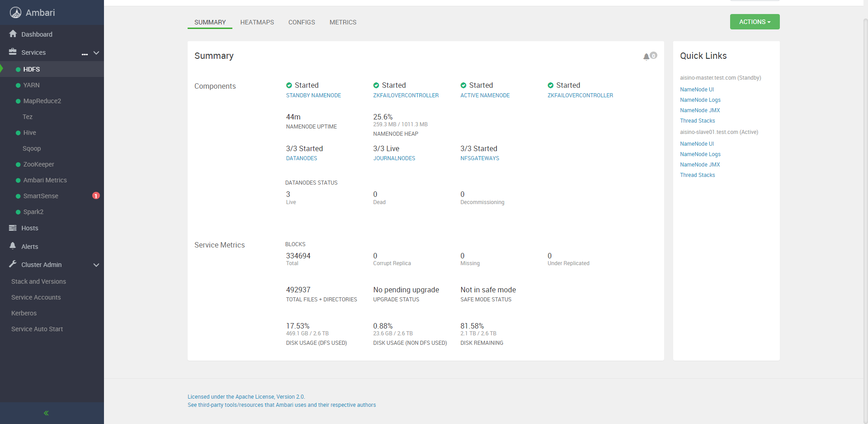Viewport: 868px width, 424px height.
Task: Click the Alerts bell icon in sidebar
Action: 13,246
